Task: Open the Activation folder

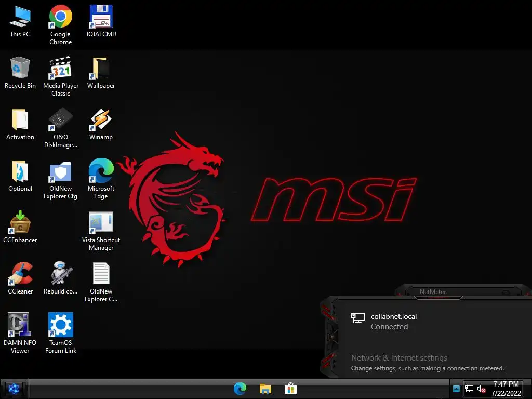Action: (x=20, y=124)
